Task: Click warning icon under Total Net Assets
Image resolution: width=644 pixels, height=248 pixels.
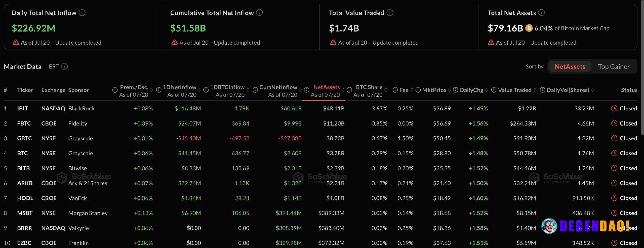Action: pyautogui.click(x=491, y=42)
